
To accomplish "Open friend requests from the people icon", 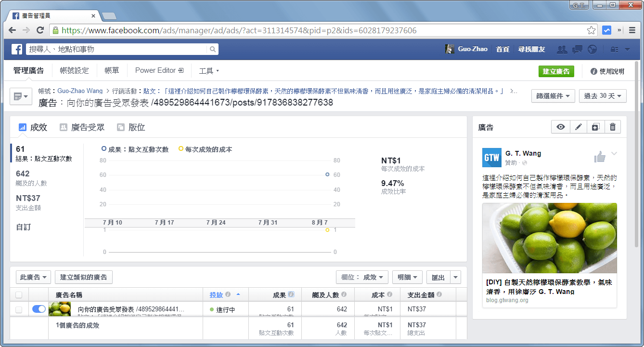I will (x=562, y=49).
